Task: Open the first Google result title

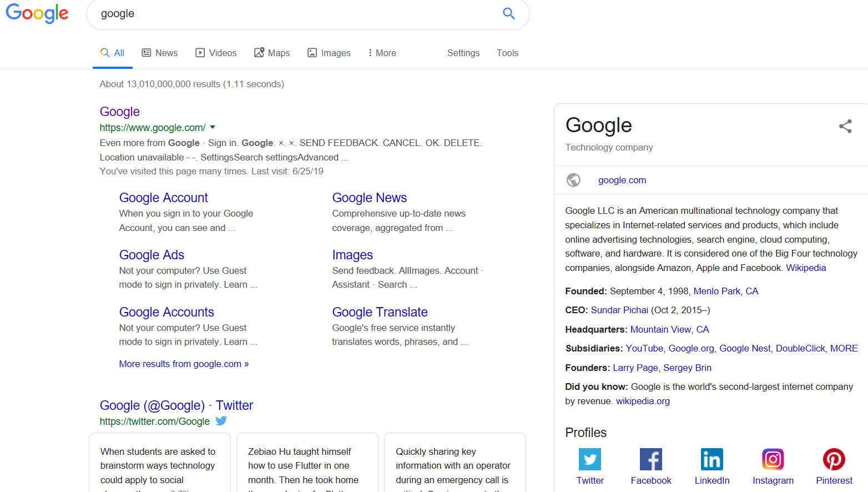Action: click(x=120, y=112)
